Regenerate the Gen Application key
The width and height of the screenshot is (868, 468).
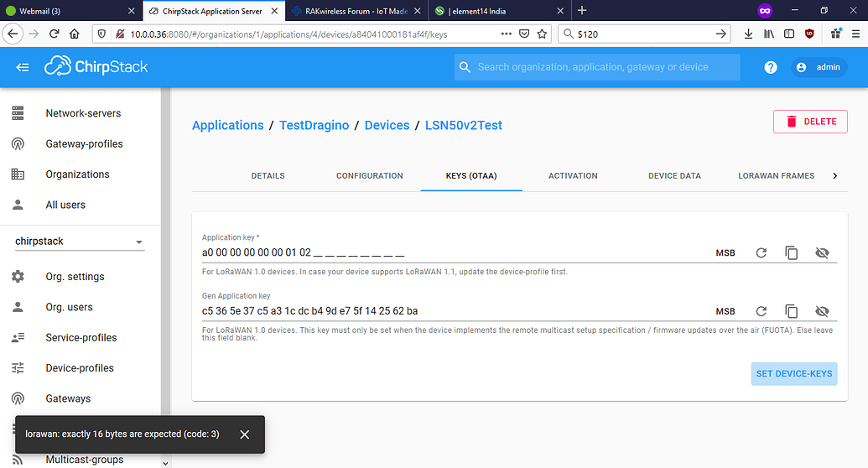point(761,311)
